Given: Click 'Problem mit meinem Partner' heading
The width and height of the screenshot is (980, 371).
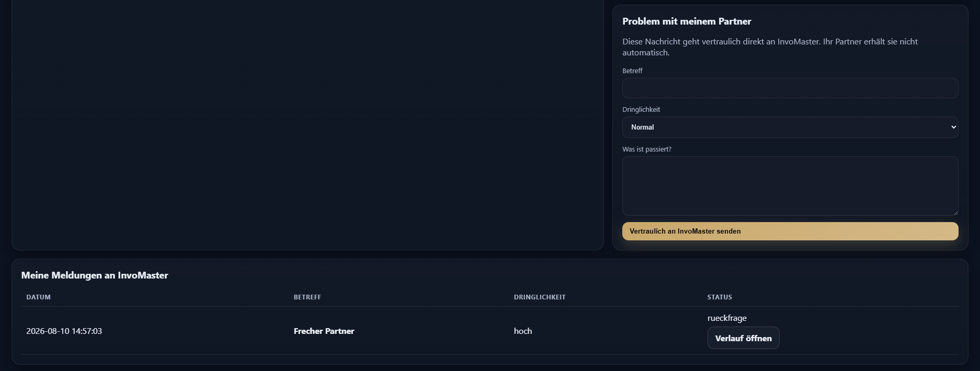Looking at the screenshot, I should tap(687, 21).
